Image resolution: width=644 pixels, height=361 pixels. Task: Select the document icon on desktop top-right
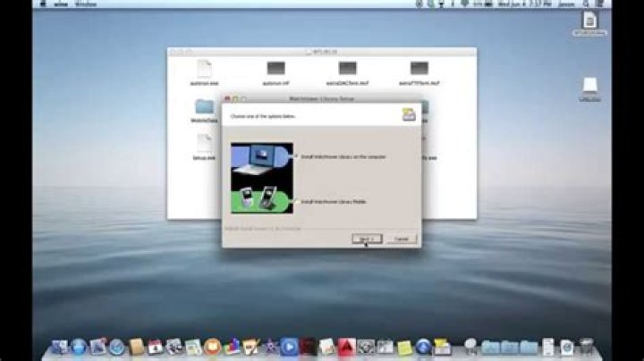pyautogui.click(x=589, y=21)
